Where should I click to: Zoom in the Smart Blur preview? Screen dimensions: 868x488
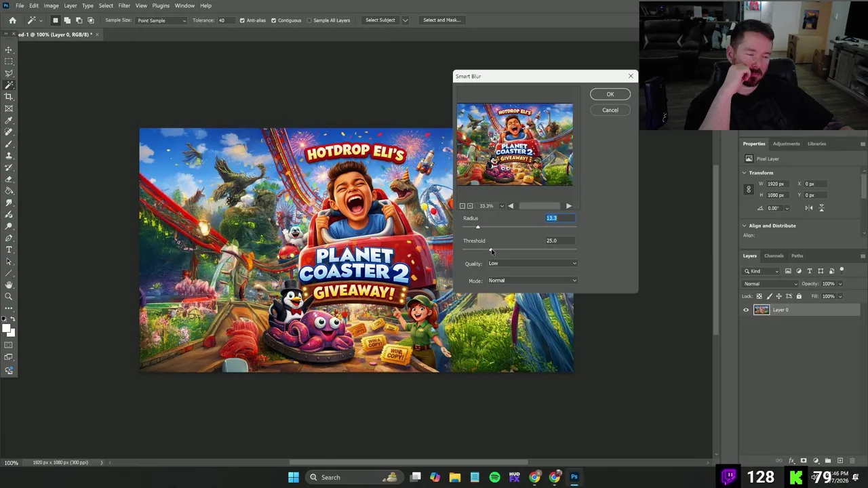(x=470, y=206)
